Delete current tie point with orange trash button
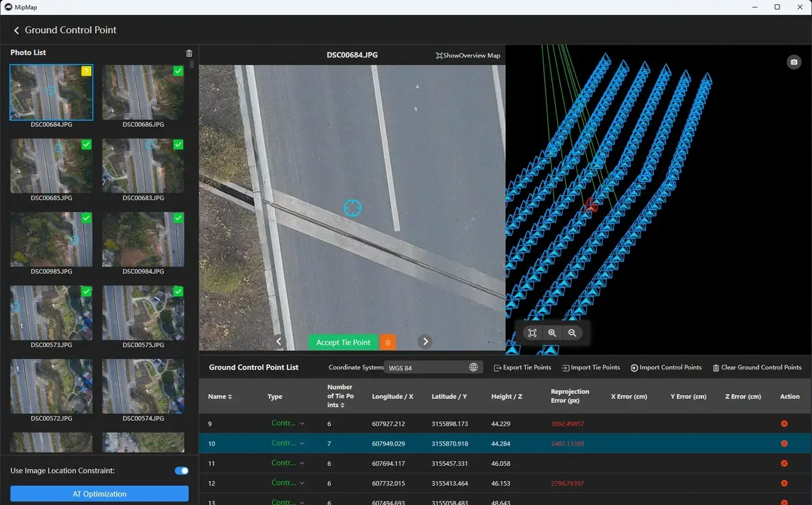Screen dimensions: 812x505 click(387, 342)
